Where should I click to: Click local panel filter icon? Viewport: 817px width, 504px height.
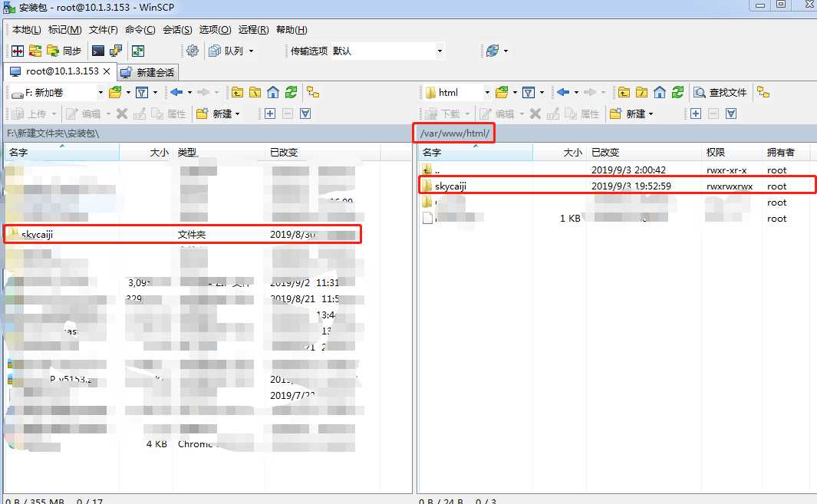click(x=142, y=92)
